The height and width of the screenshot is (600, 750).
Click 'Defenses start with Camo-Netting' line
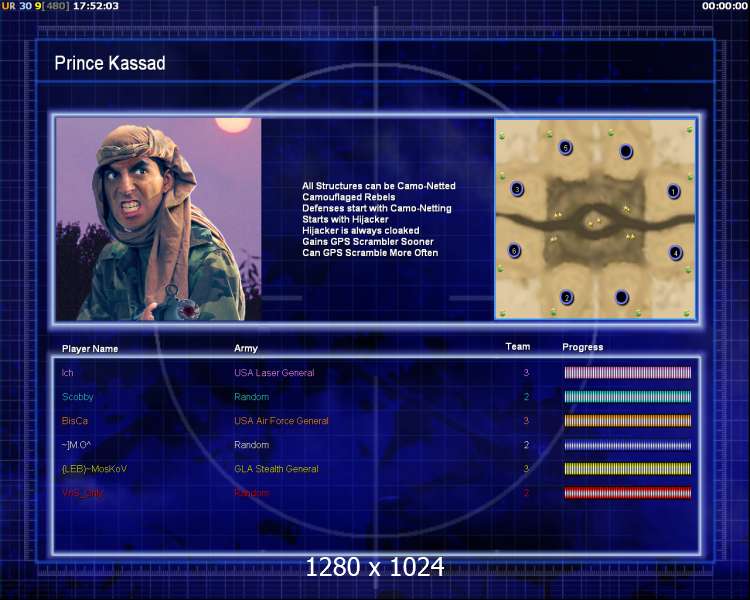pos(377,208)
